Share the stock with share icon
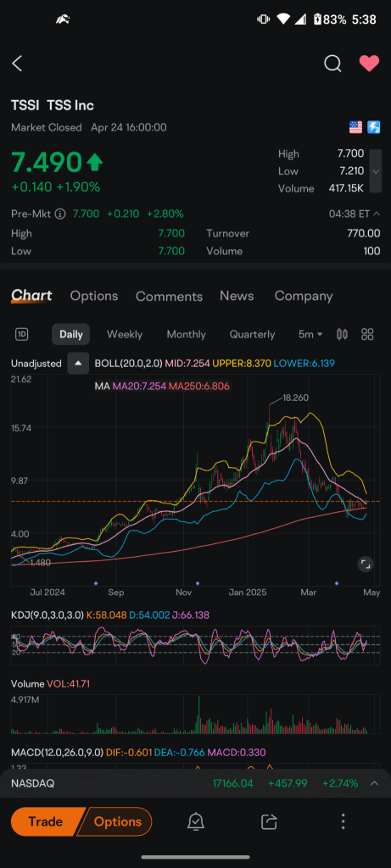The width and height of the screenshot is (391, 868). click(269, 822)
